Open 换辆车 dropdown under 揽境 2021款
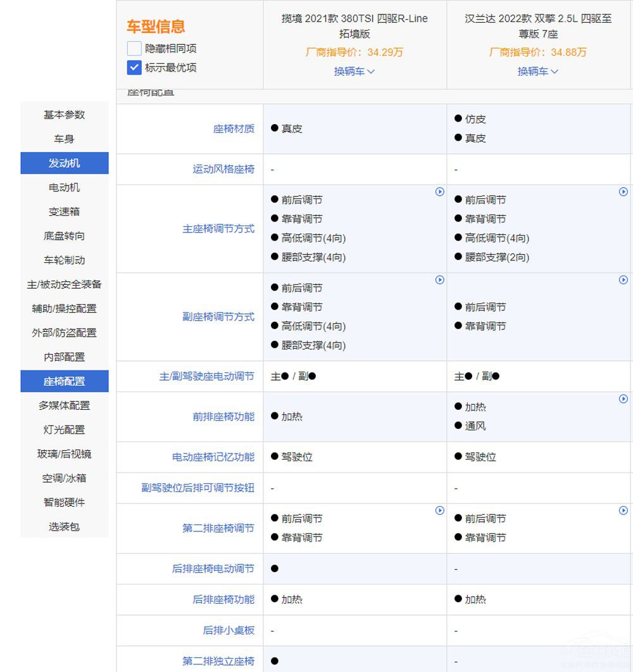The image size is (633, 672). click(354, 72)
